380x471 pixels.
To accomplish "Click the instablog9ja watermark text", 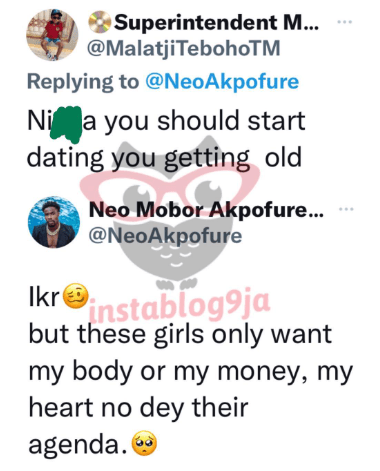I will pos(180,307).
